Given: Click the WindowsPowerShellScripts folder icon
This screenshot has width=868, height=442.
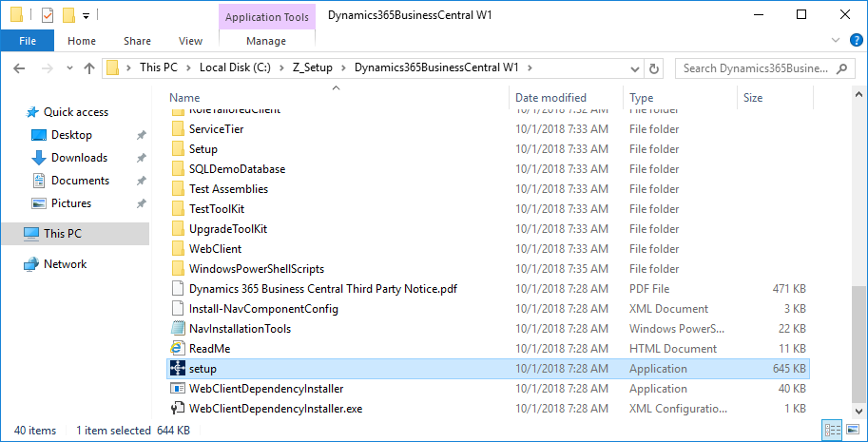Looking at the screenshot, I should tap(177, 268).
